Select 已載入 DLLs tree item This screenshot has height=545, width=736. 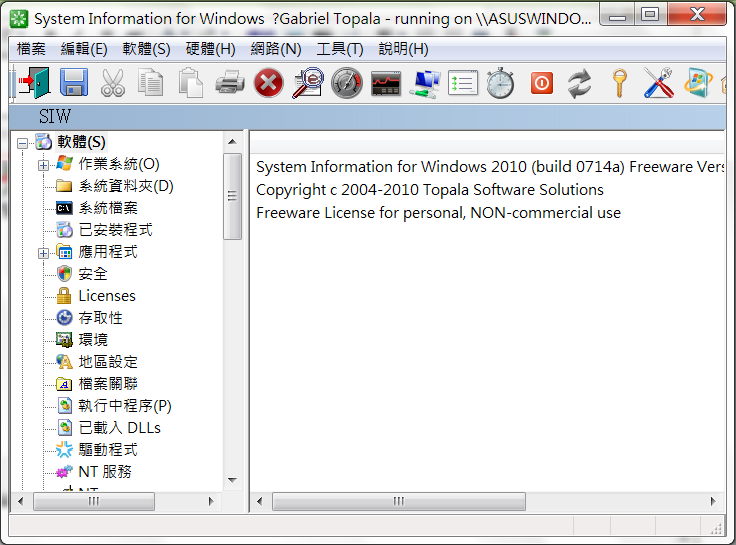[x=120, y=428]
